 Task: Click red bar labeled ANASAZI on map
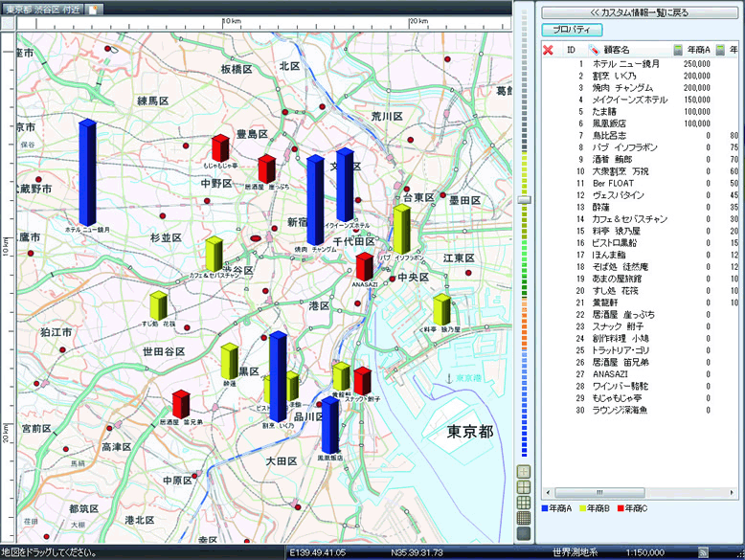tap(365, 267)
